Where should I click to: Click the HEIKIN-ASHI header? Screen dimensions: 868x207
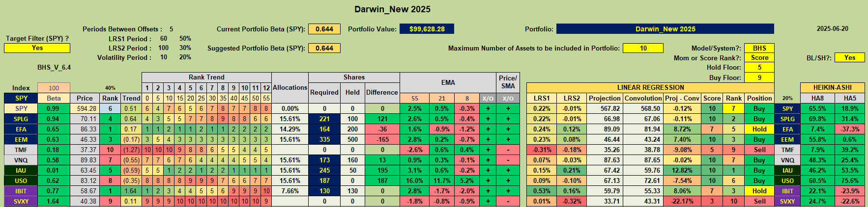(x=832, y=88)
